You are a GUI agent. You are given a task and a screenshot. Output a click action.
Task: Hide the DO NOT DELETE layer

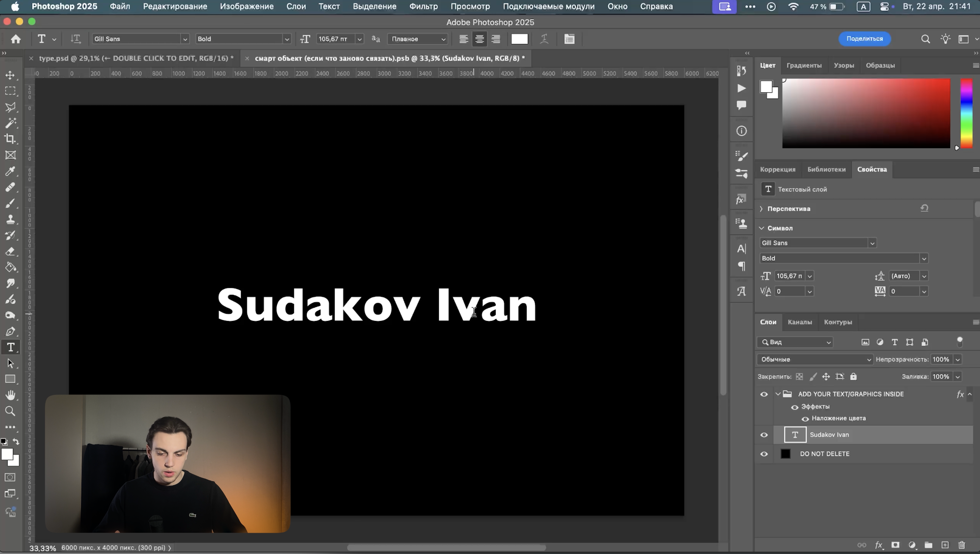pos(764,454)
